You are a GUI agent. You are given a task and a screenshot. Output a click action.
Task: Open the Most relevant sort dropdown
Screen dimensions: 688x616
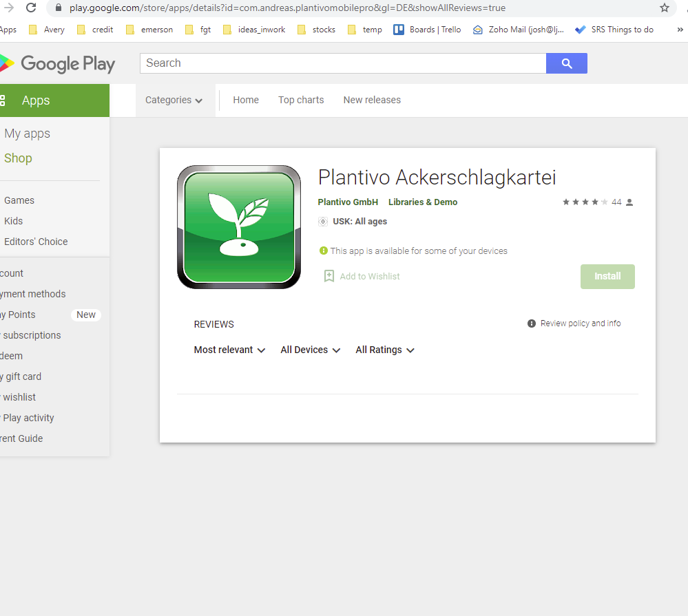(229, 350)
